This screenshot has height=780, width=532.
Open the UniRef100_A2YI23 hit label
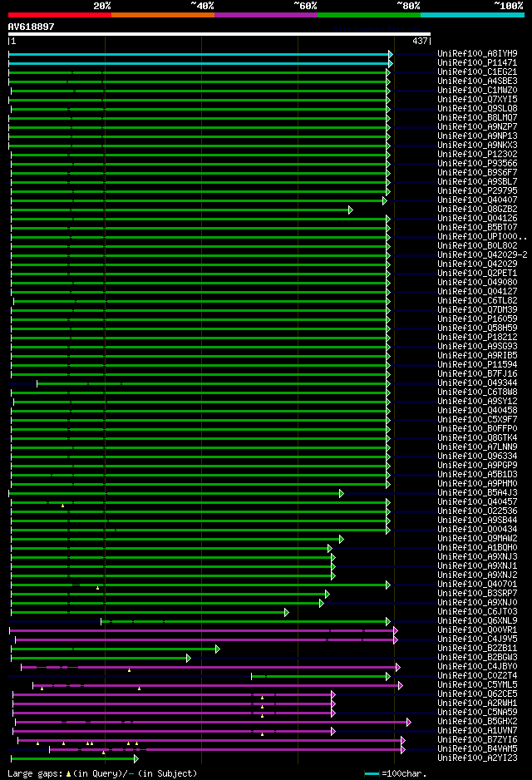click(x=477, y=758)
